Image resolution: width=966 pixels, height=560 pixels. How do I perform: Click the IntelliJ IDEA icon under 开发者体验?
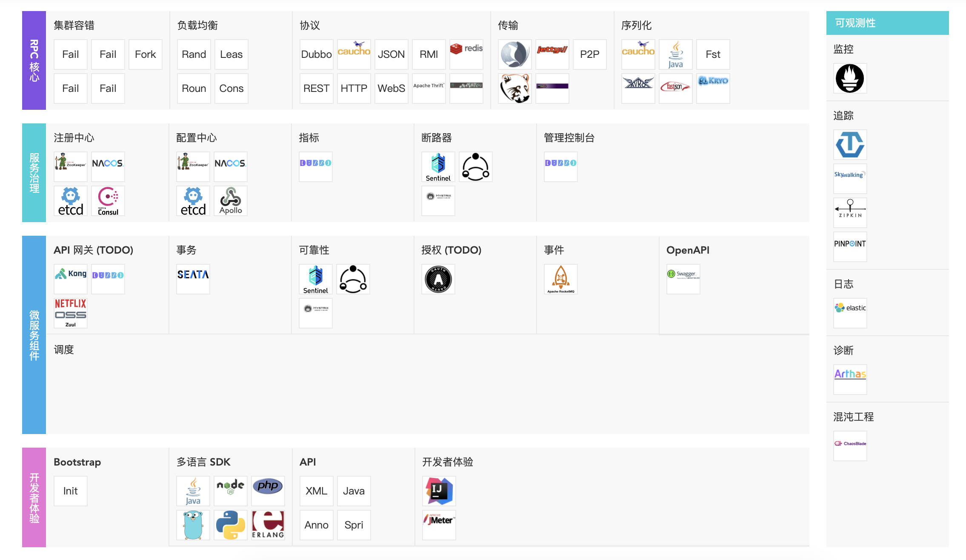pyautogui.click(x=439, y=491)
